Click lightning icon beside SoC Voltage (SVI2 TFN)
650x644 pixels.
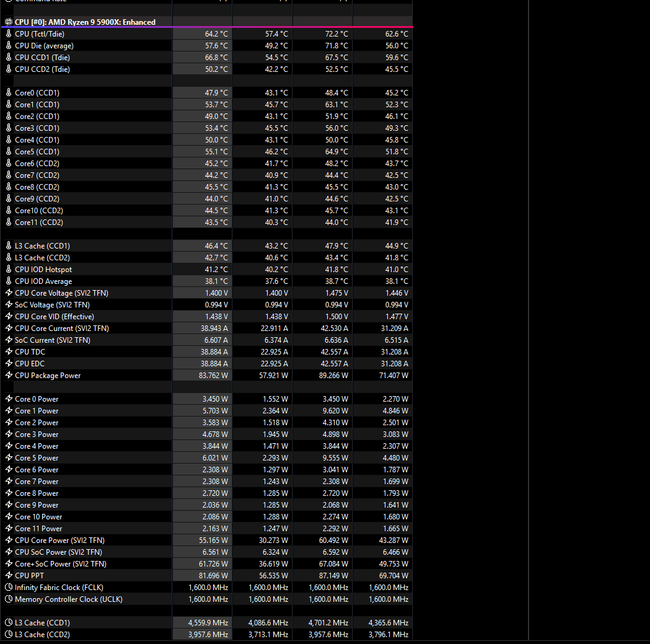click(x=8, y=304)
